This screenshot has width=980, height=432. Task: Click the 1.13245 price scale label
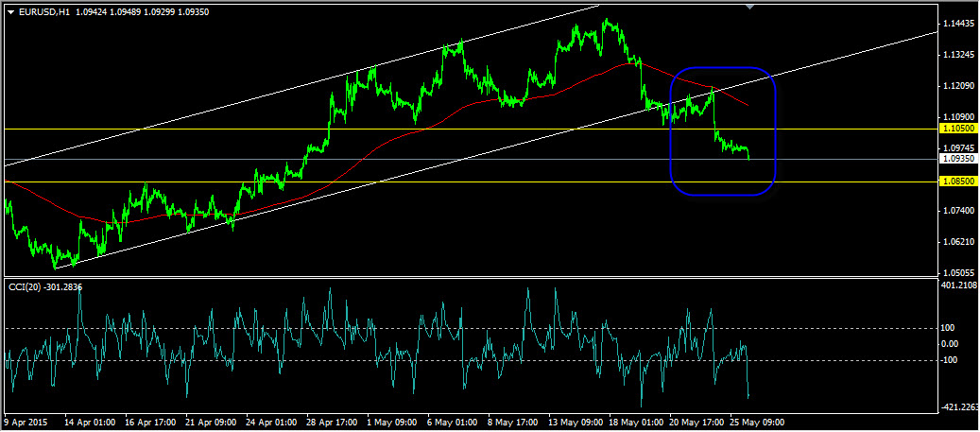coord(959,55)
